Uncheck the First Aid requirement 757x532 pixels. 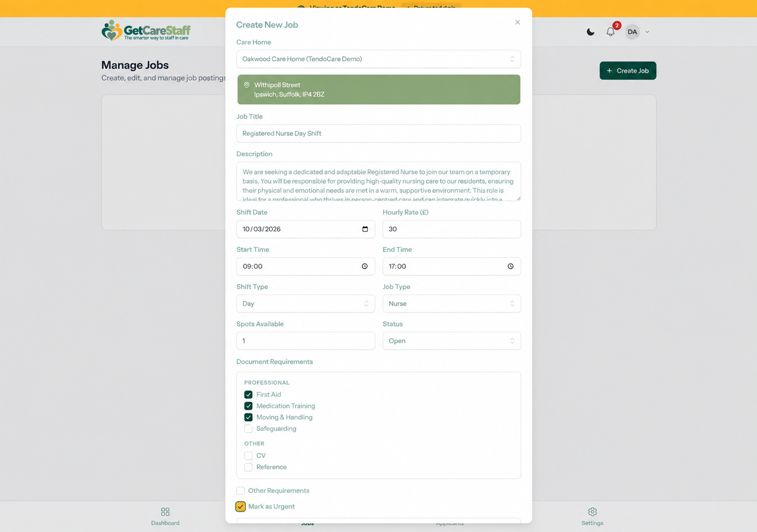[248, 394]
